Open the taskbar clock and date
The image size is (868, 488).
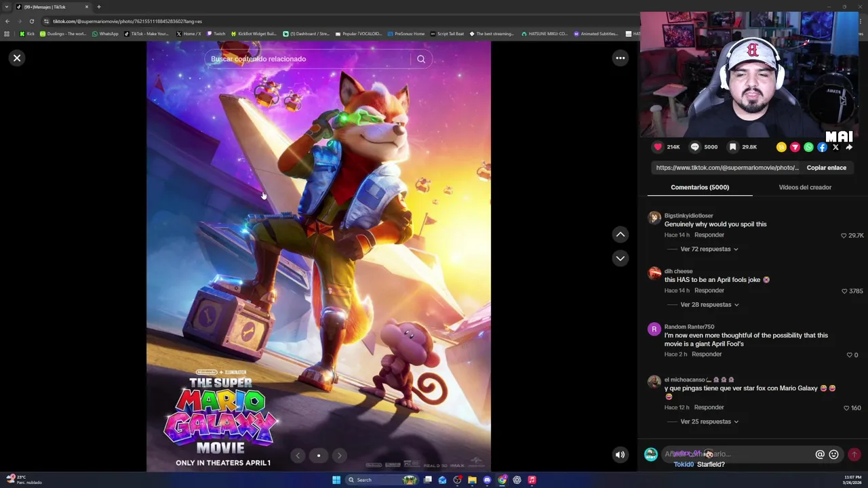point(852,480)
